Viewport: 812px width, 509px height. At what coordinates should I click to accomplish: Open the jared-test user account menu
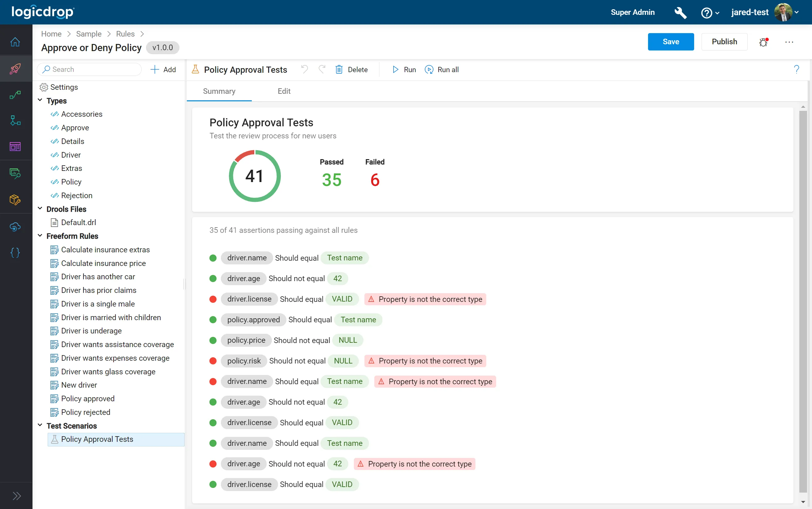[765, 12]
